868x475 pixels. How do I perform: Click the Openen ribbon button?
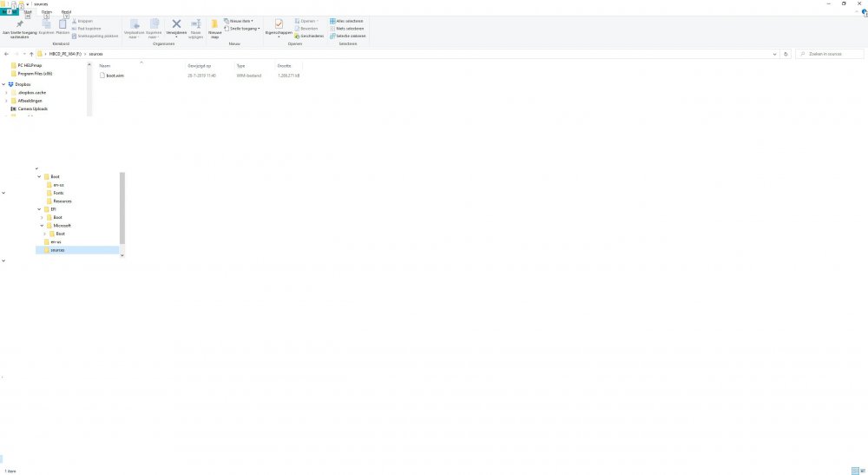pos(306,21)
